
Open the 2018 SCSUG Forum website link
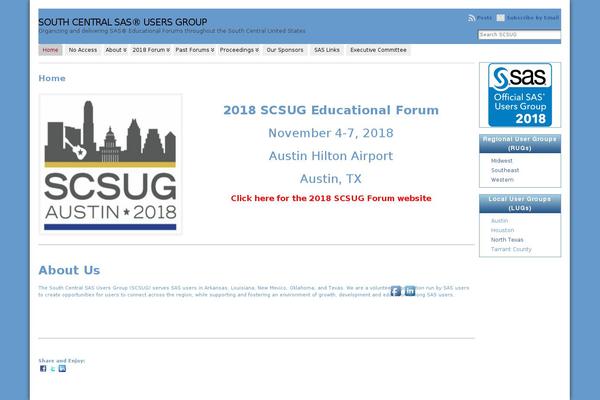pyautogui.click(x=331, y=198)
